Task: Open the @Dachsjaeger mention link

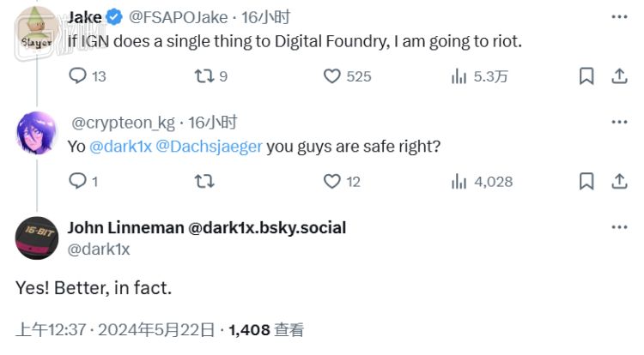Action: [209, 147]
